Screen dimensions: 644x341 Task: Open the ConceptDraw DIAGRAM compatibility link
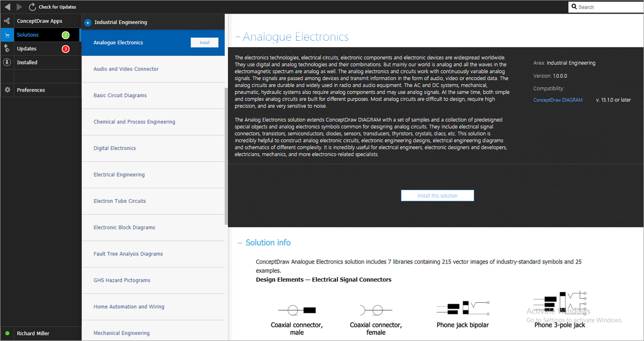(x=558, y=100)
